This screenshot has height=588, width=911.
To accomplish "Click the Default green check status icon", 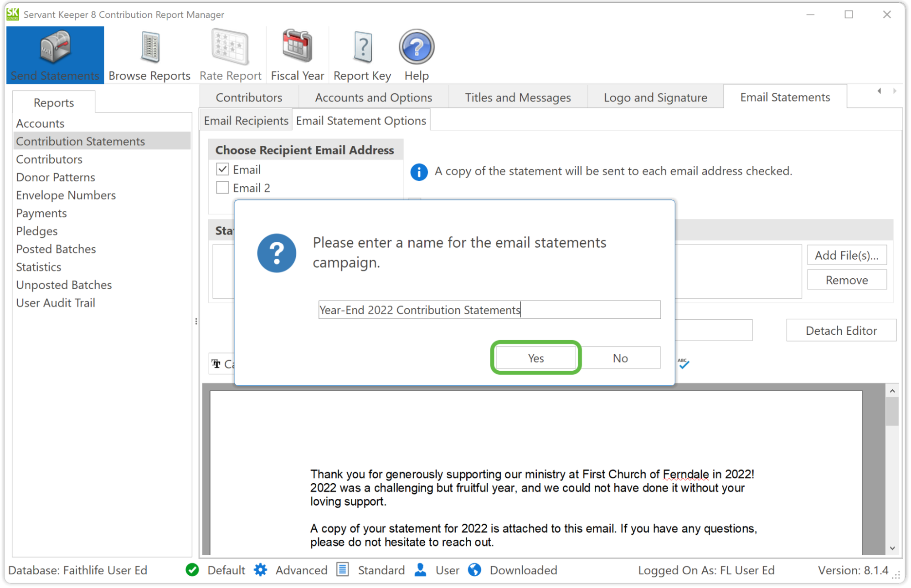I will point(192,570).
